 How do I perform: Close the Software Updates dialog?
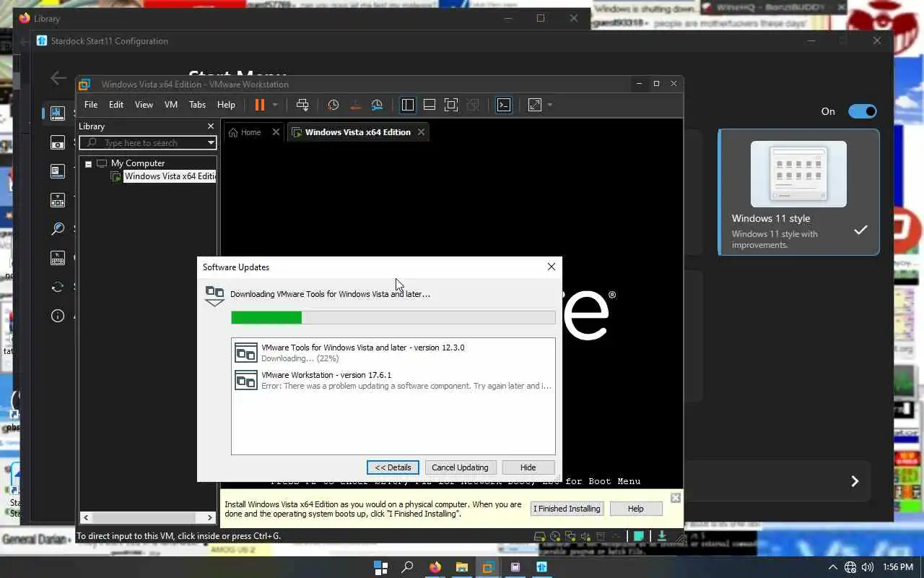552,267
